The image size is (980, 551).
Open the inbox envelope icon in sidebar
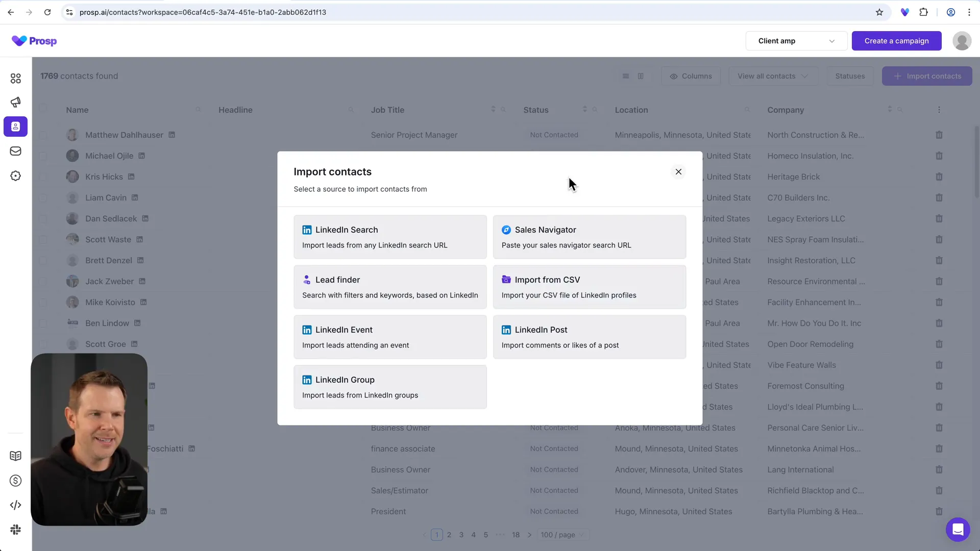click(15, 151)
